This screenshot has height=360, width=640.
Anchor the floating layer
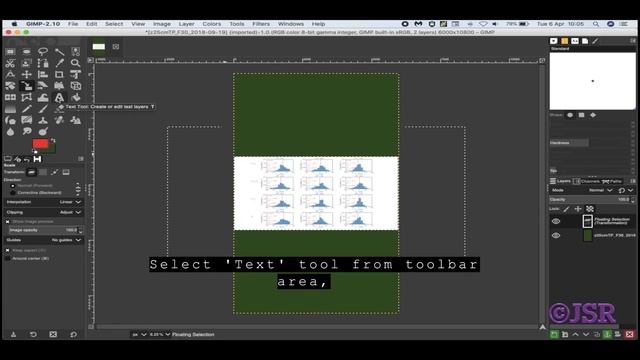[x=607, y=334]
